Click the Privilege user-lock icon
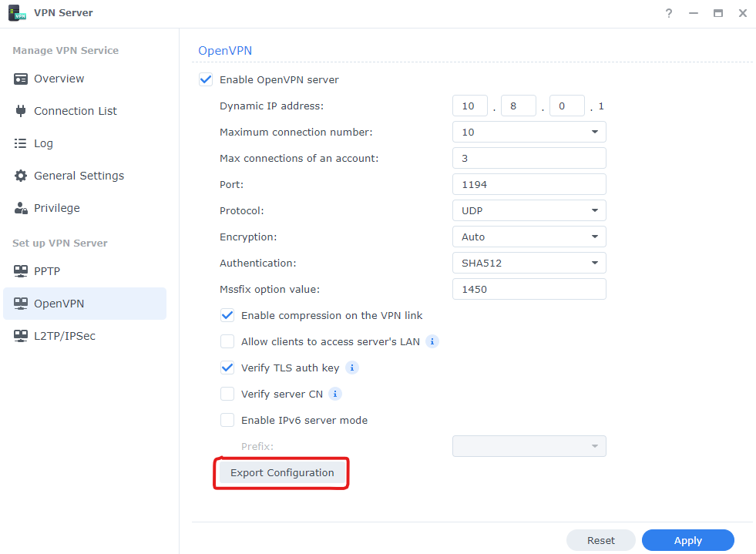 tap(21, 208)
